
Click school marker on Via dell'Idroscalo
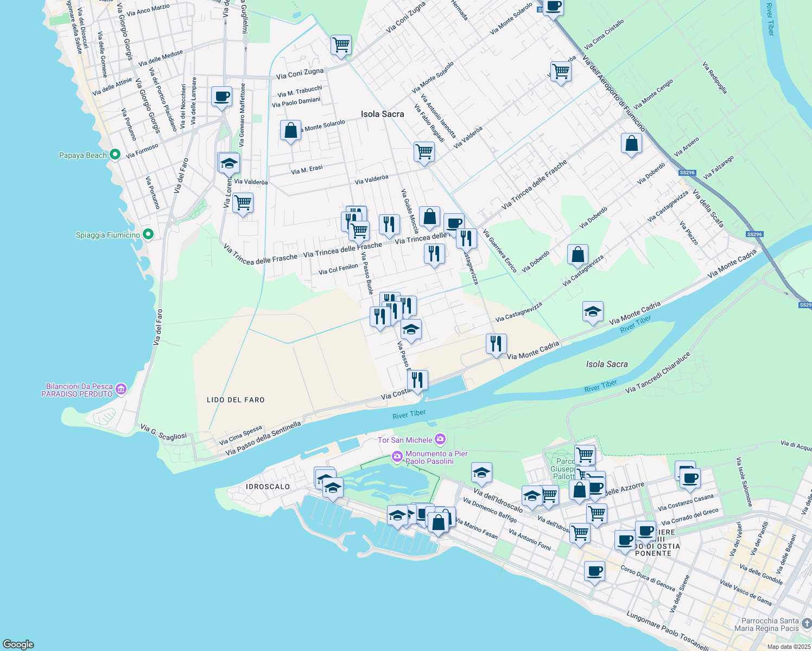481,473
